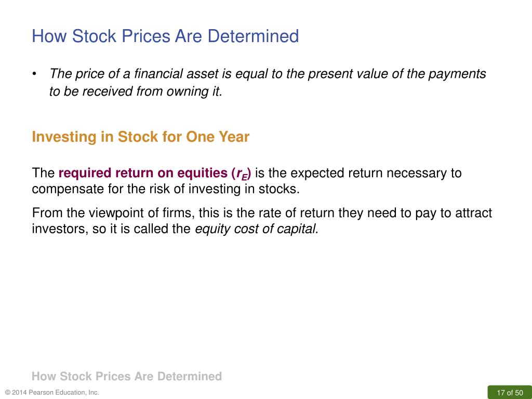Select the sentence starting From the viewpoint of firms
Viewport: 532px width, 399px height.
pyautogui.click(x=262, y=221)
